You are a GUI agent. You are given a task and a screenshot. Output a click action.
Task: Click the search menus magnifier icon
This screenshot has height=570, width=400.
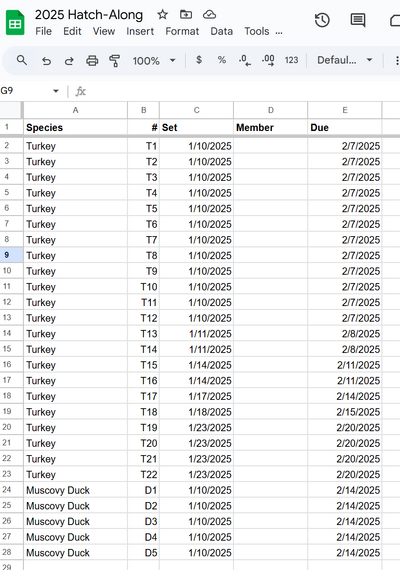coord(22,60)
